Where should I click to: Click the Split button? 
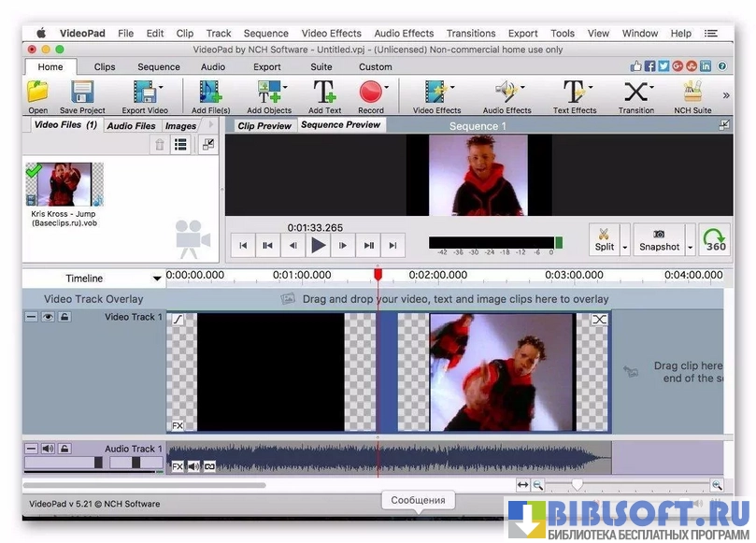(x=604, y=239)
